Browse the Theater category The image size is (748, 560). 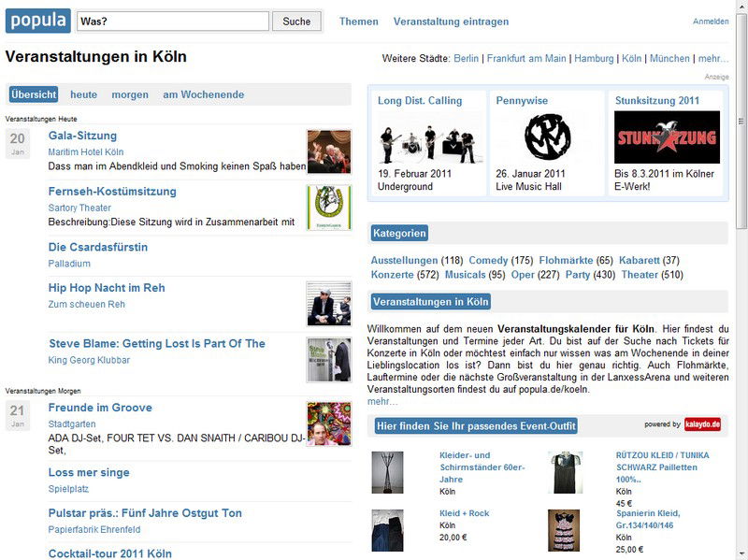pos(640,274)
